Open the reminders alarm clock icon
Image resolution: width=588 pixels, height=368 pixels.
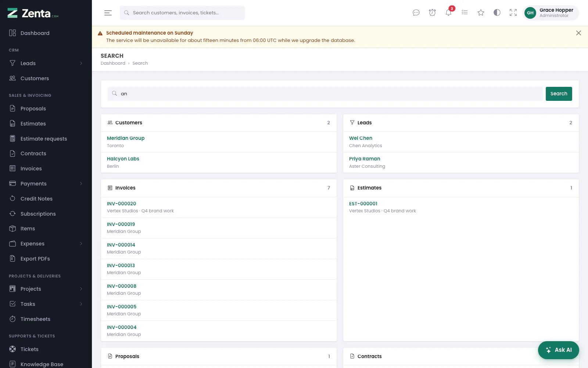coord(432,13)
